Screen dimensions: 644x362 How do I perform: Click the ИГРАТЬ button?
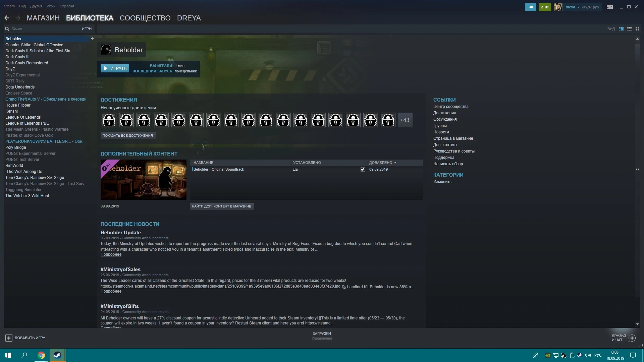(115, 68)
